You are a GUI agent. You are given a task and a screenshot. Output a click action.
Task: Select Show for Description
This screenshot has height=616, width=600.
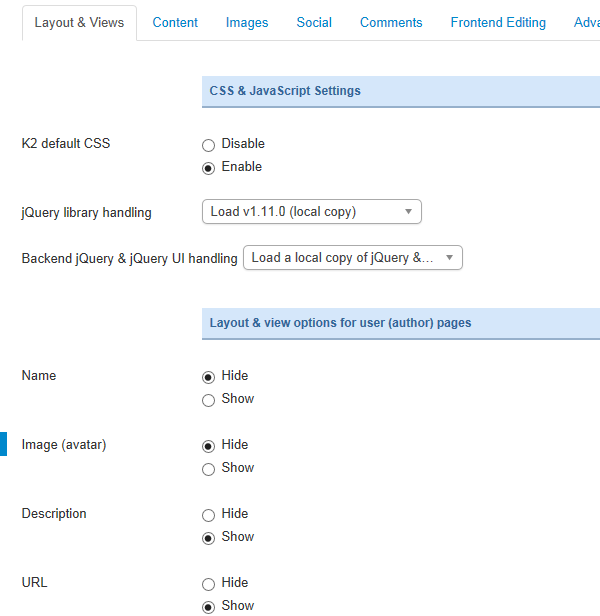coord(208,538)
